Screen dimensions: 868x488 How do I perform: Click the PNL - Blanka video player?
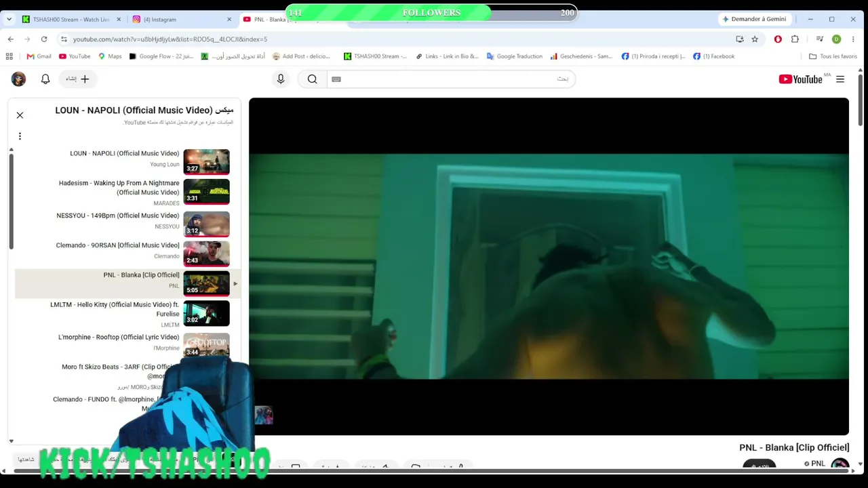[549, 266]
